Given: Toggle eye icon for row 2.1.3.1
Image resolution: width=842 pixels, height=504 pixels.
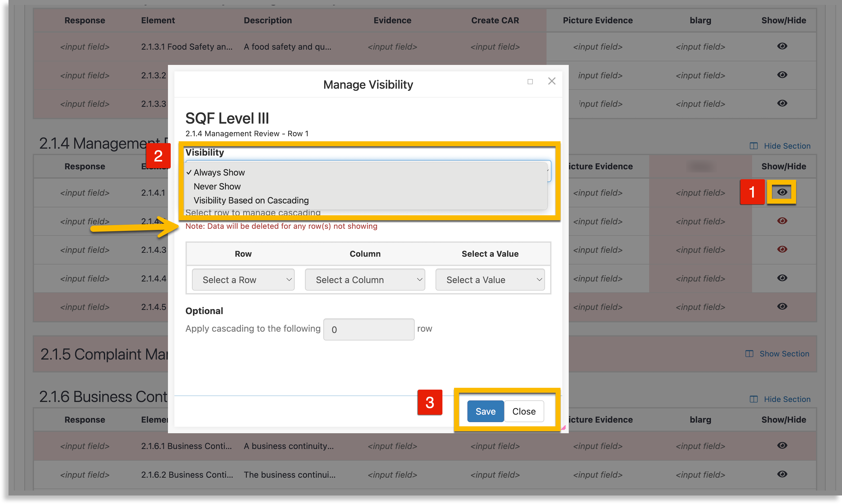Looking at the screenshot, I should click(782, 46).
